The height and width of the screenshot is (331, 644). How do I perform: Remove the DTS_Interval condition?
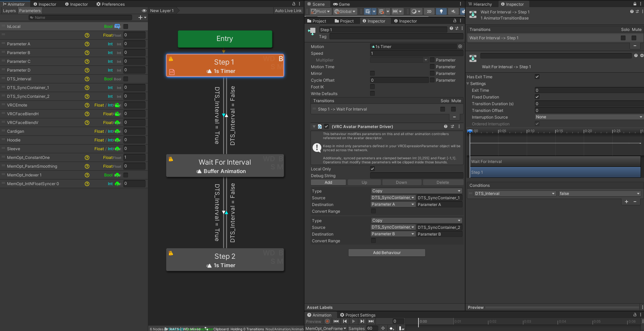[x=635, y=202]
